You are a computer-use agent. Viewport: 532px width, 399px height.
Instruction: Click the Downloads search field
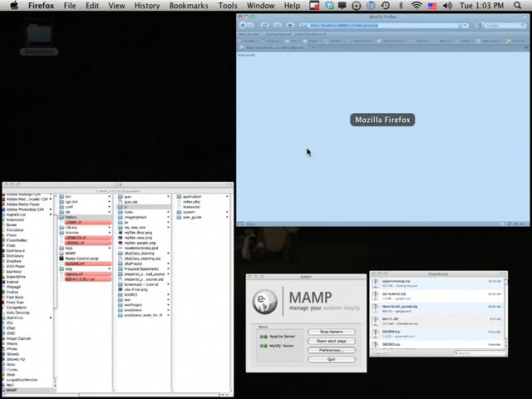click(479, 353)
